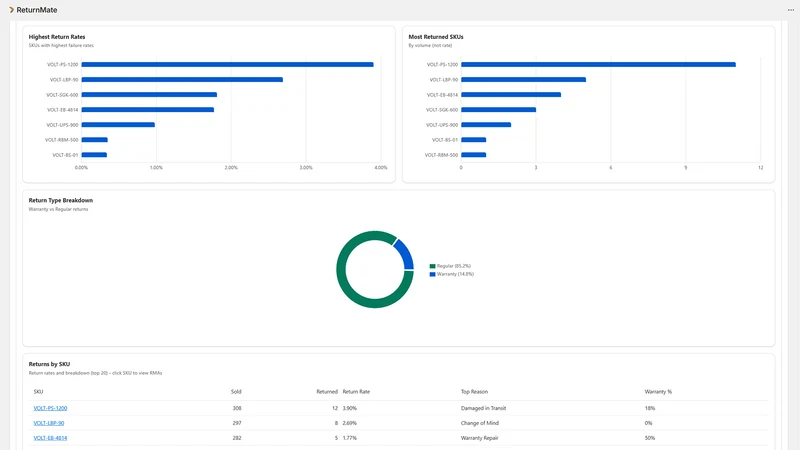Screen dimensions: 800x450
Task: Open the VOLT-PS-1200 SKU link in table
Action: [x=50, y=408]
